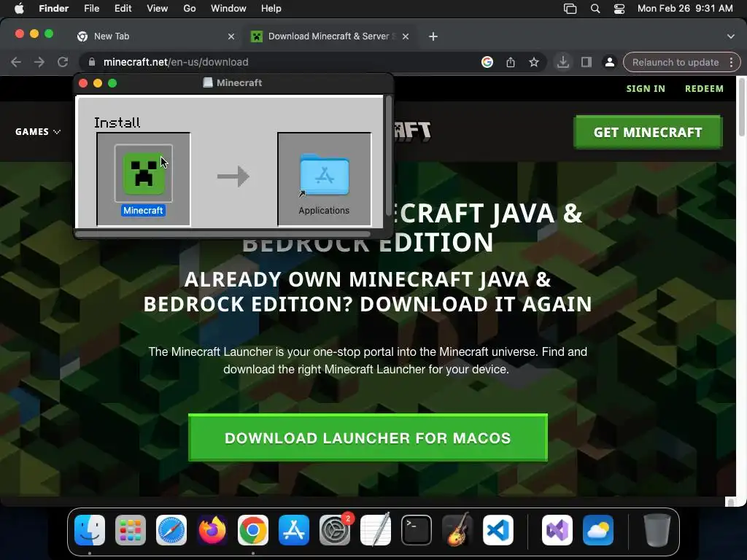Open Google Chrome from the Dock
Screen dimensions: 747x560
tap(253, 530)
